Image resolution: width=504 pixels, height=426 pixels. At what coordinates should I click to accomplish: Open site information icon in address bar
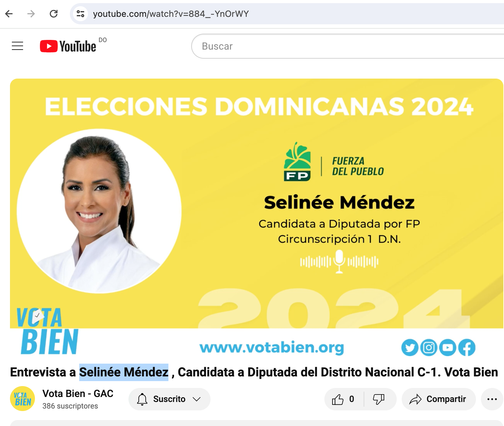coord(80,14)
